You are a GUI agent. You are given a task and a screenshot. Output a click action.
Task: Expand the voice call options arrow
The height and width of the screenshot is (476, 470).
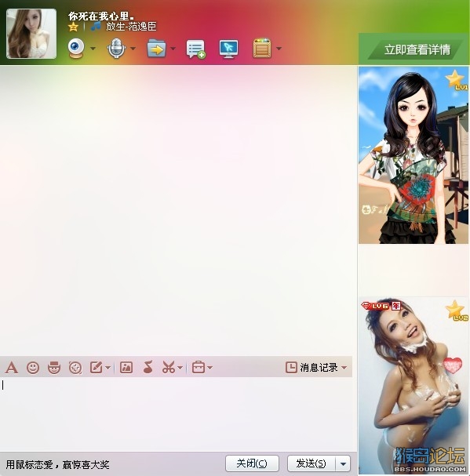[x=133, y=49]
